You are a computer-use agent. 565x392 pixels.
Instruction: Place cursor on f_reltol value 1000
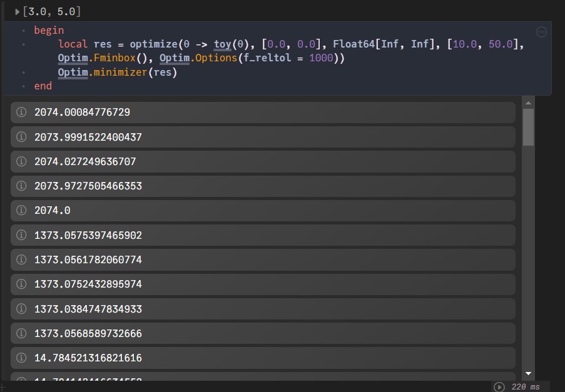tap(321, 58)
